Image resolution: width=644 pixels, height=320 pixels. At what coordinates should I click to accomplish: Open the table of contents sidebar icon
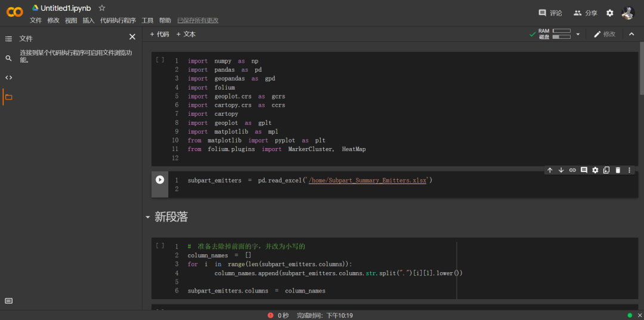click(8, 39)
